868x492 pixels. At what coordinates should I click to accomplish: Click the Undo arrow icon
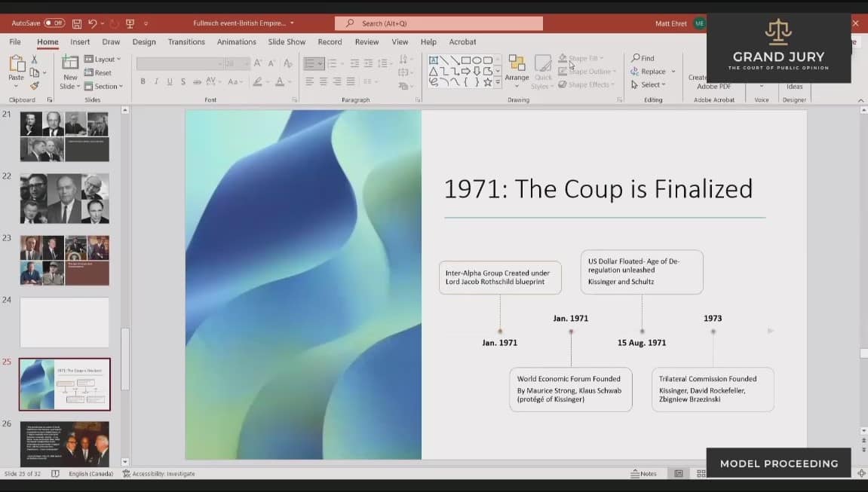[92, 23]
